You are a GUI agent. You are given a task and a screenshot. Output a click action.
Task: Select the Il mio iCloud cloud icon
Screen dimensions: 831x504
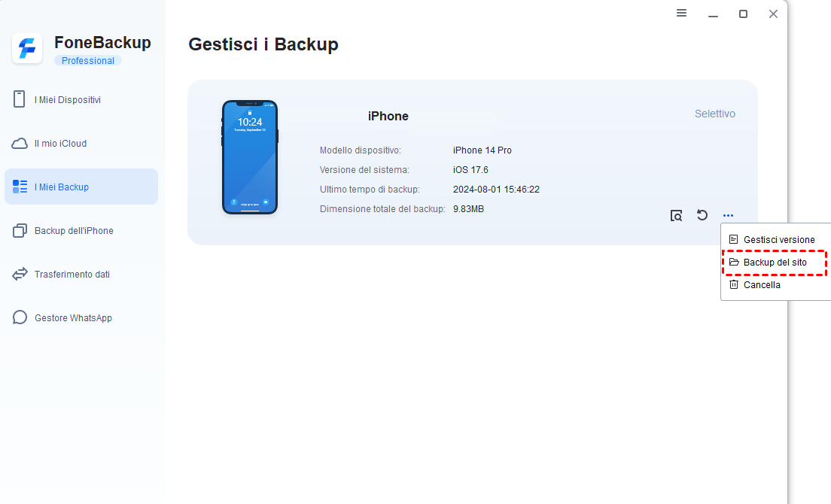20,144
